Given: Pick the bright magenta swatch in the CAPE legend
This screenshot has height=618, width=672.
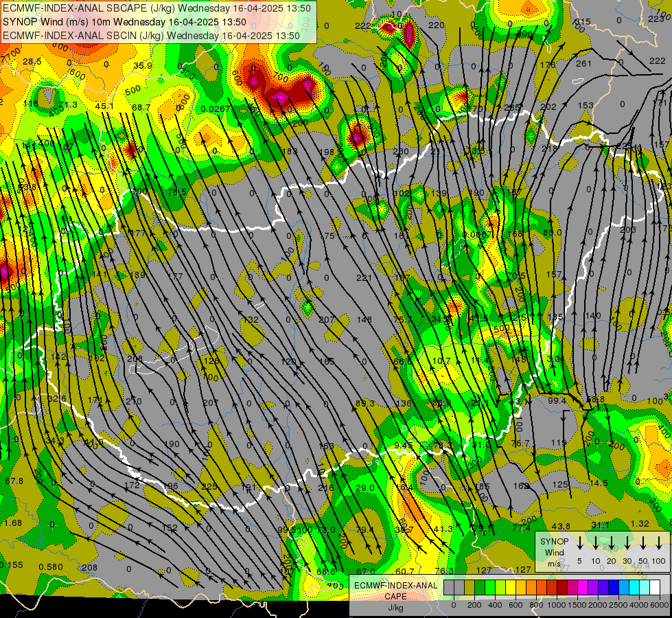Looking at the screenshot, I should click(583, 588).
